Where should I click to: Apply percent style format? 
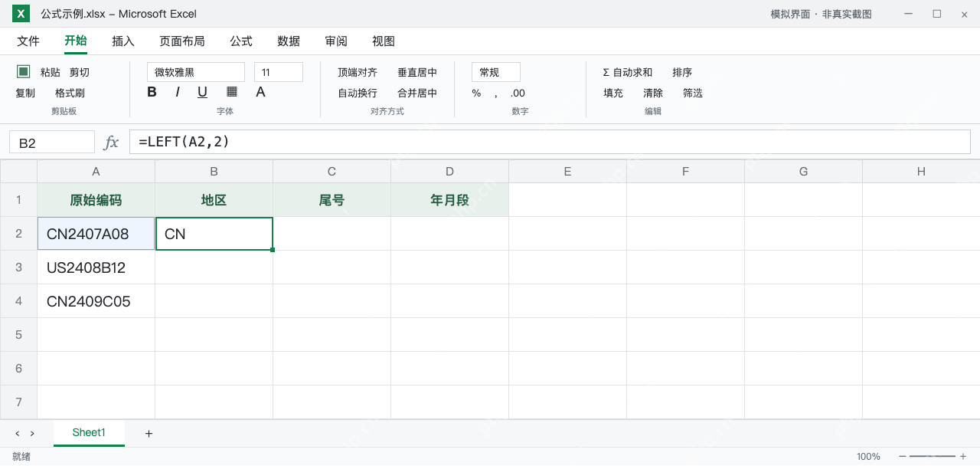(476, 93)
